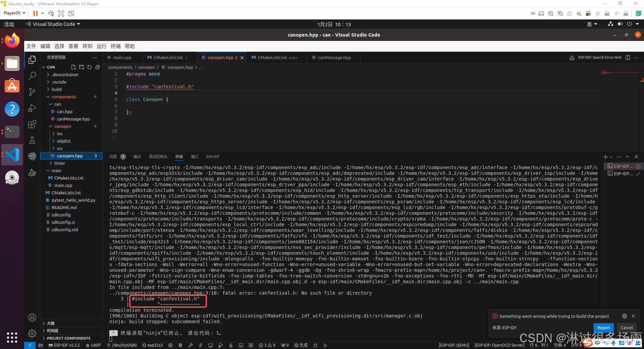
Task: Toggle the system volume indicator in top bar
Action: tap(620, 24)
